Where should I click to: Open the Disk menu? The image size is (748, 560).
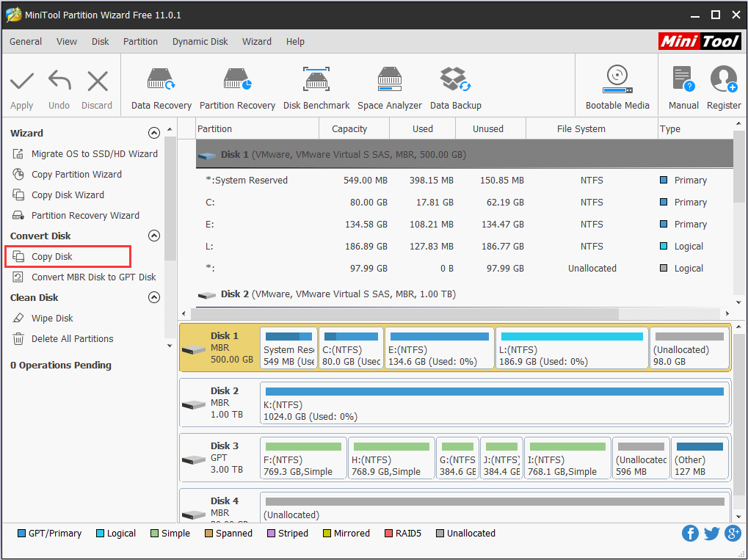[x=100, y=42]
